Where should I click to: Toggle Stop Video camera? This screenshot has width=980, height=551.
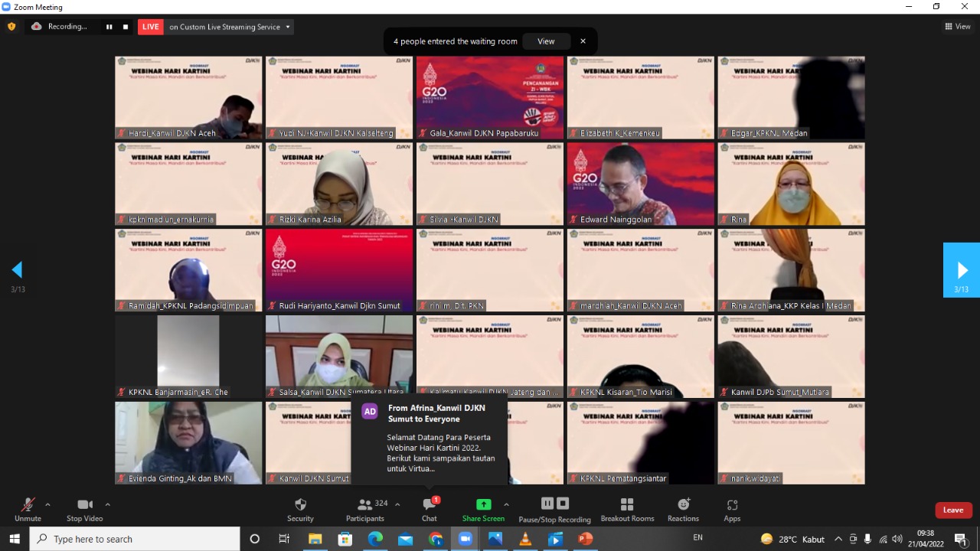point(84,505)
